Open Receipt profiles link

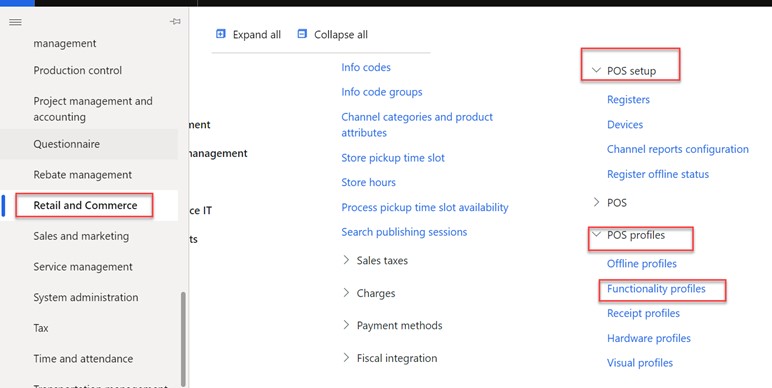point(643,314)
